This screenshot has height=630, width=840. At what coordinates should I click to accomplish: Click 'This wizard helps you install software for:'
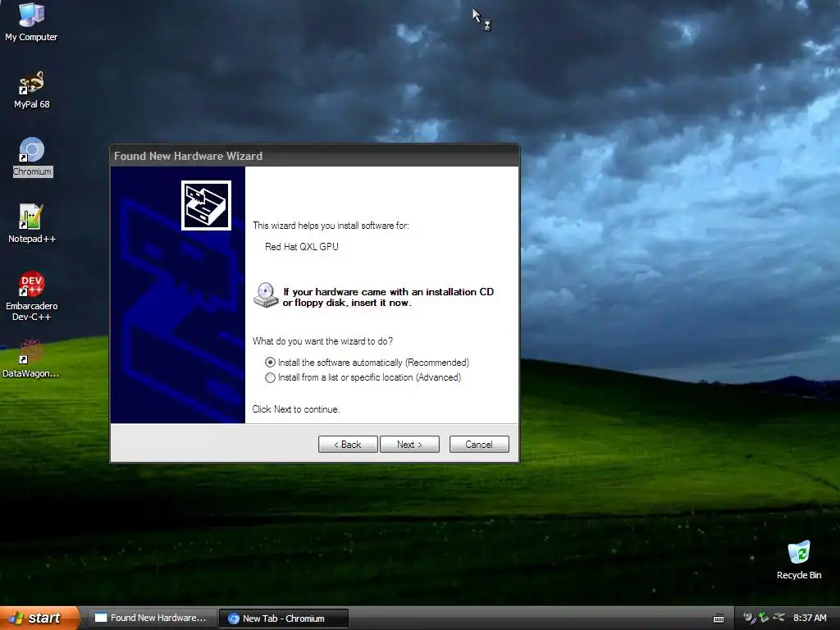click(331, 226)
